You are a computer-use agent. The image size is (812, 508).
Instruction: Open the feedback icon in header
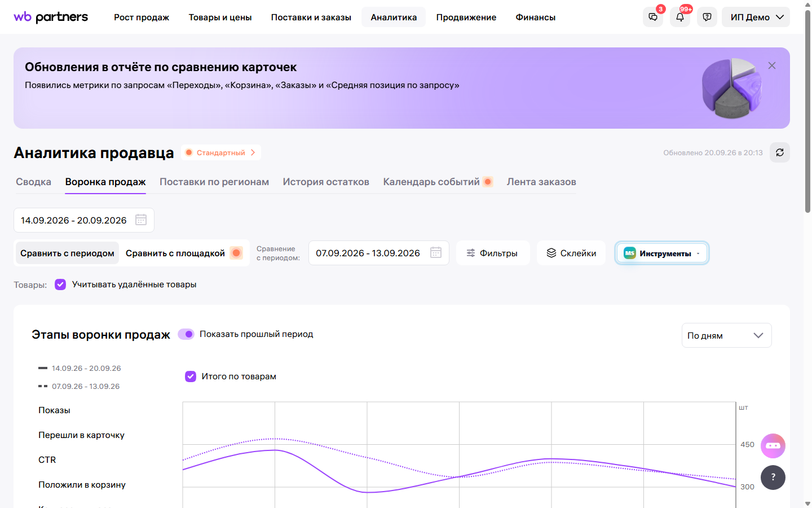[707, 17]
